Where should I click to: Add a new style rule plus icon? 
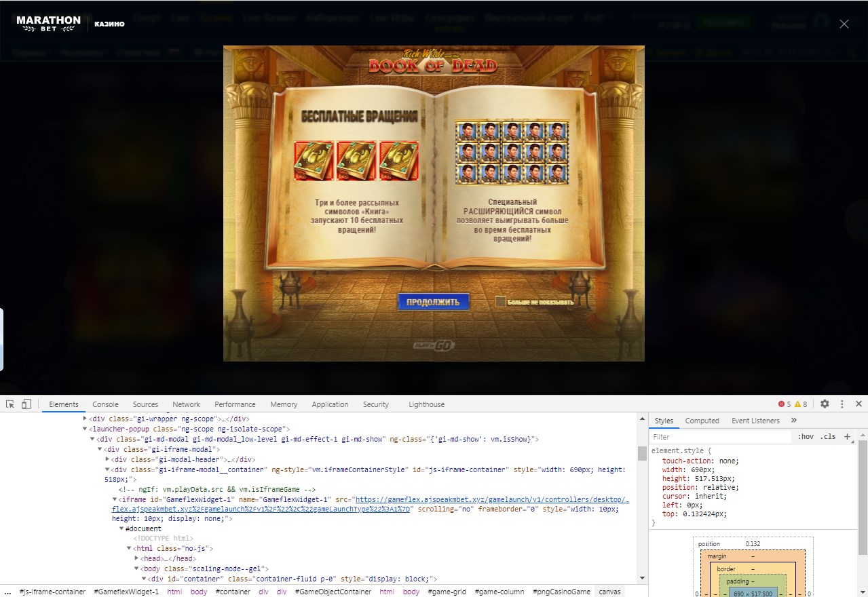(x=847, y=437)
